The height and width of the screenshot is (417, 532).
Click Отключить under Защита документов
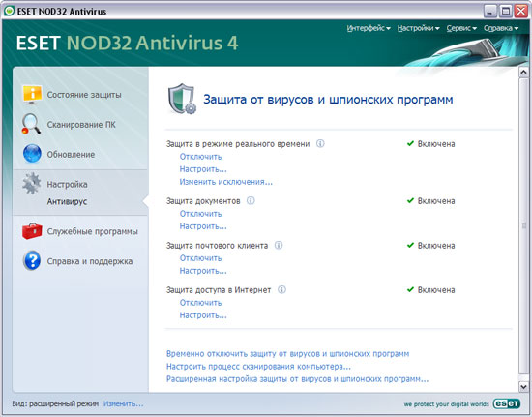coord(200,214)
